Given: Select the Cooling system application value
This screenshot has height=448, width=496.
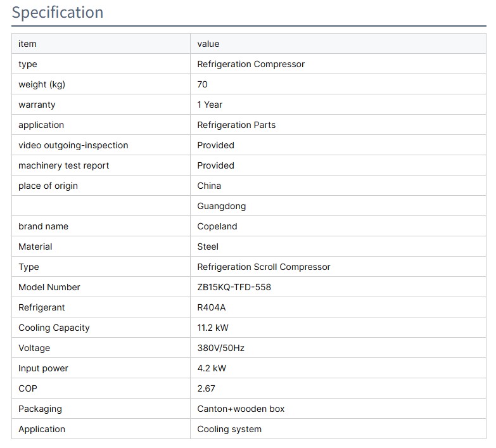Looking at the screenshot, I should tap(229, 429).
